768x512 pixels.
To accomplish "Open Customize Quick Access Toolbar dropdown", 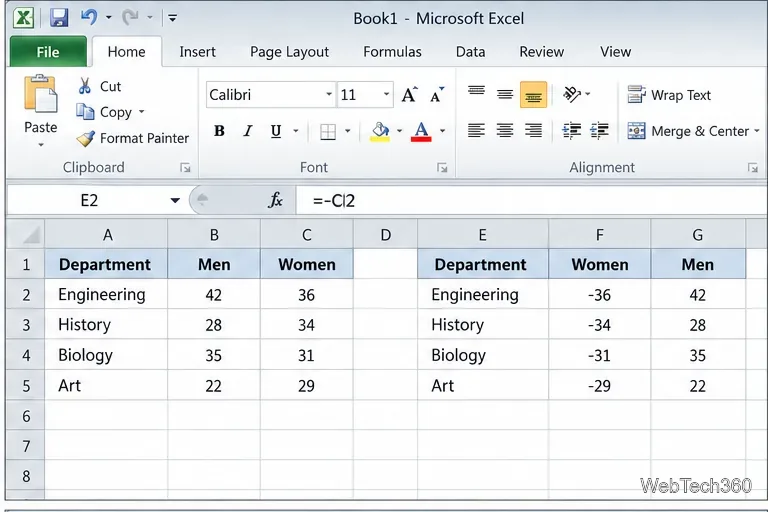I will [172, 18].
